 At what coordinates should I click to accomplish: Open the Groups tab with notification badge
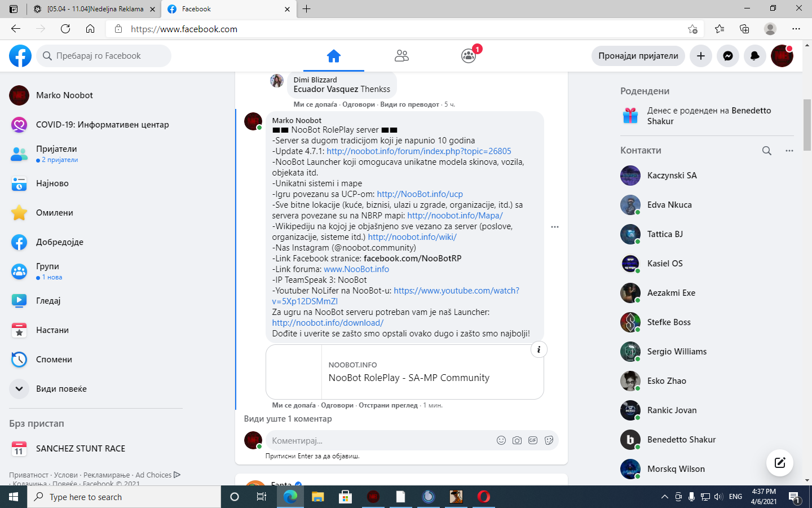click(469, 56)
